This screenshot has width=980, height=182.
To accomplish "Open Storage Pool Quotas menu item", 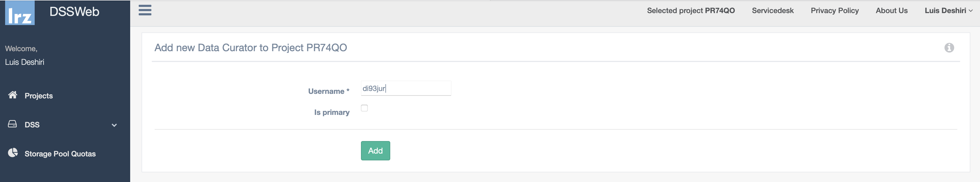I will coord(60,154).
